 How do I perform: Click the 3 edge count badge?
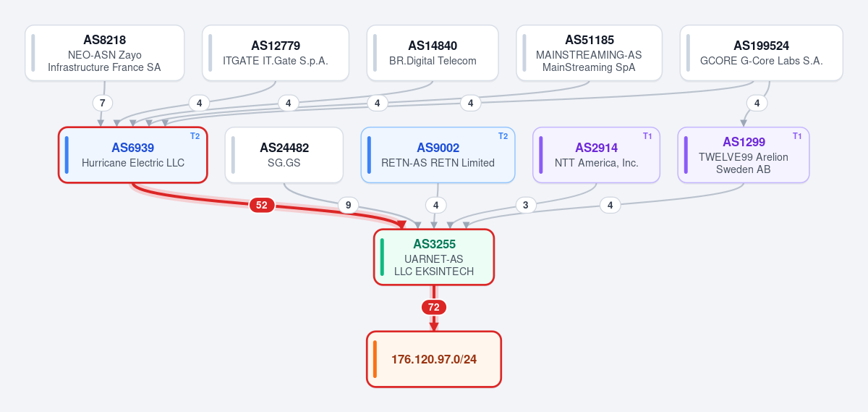[526, 205]
